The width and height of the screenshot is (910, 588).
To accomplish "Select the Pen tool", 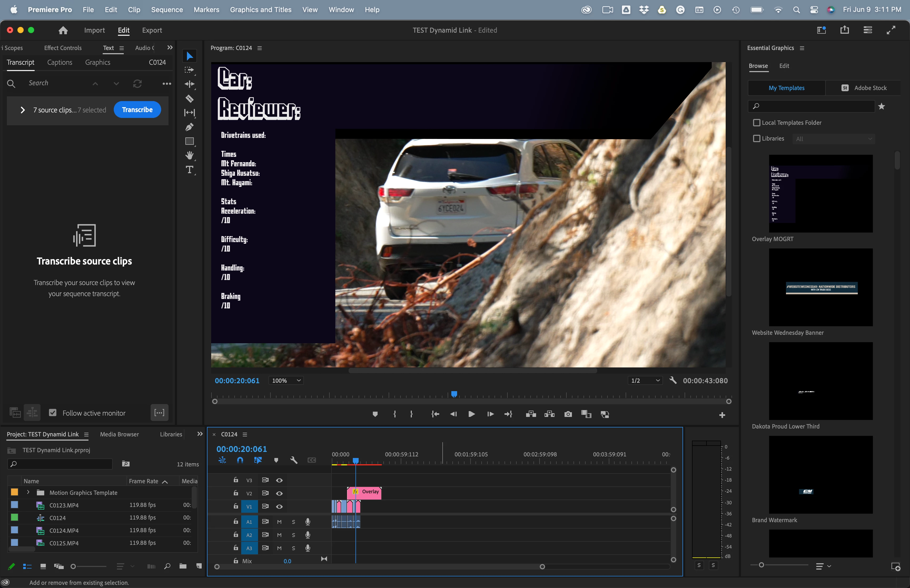I will click(x=189, y=127).
